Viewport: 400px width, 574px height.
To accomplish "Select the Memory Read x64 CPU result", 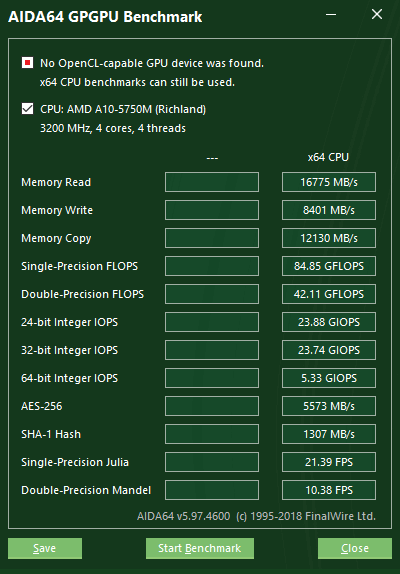I will pos(329,182).
